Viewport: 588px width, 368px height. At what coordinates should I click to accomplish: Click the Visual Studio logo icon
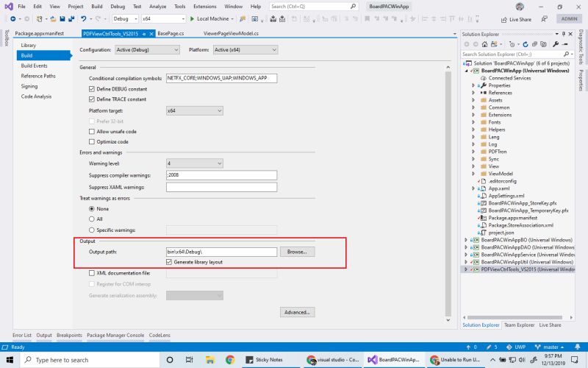(x=8, y=7)
